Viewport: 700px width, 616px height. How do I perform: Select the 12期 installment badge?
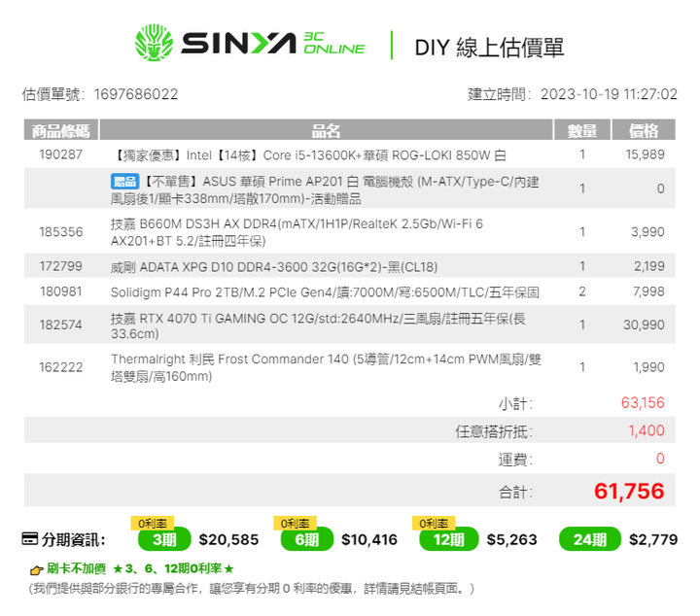(448, 539)
